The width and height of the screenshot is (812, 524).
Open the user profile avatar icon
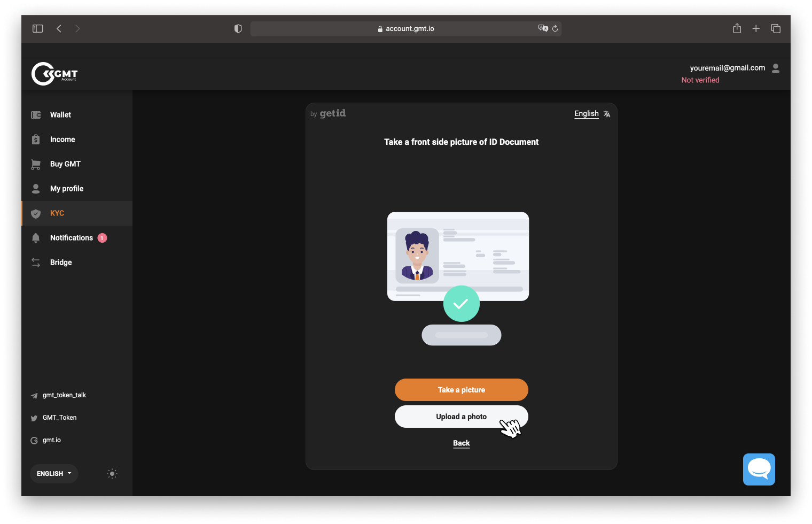[776, 68]
